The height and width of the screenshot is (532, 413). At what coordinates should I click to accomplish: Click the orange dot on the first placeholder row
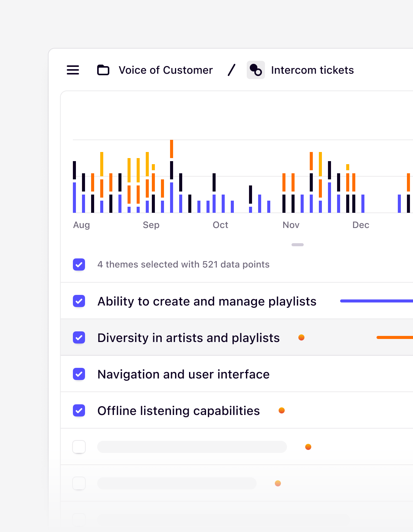click(308, 447)
